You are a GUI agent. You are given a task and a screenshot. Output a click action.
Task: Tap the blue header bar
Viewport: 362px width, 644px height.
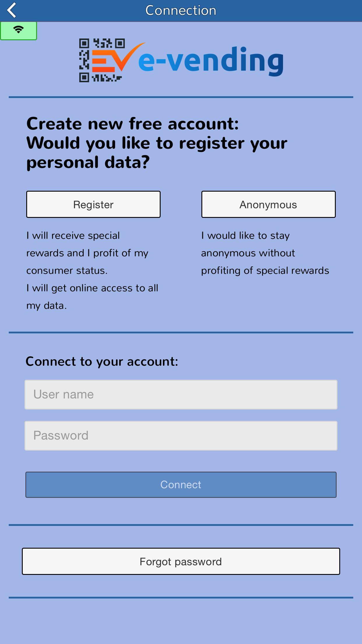coord(181,11)
